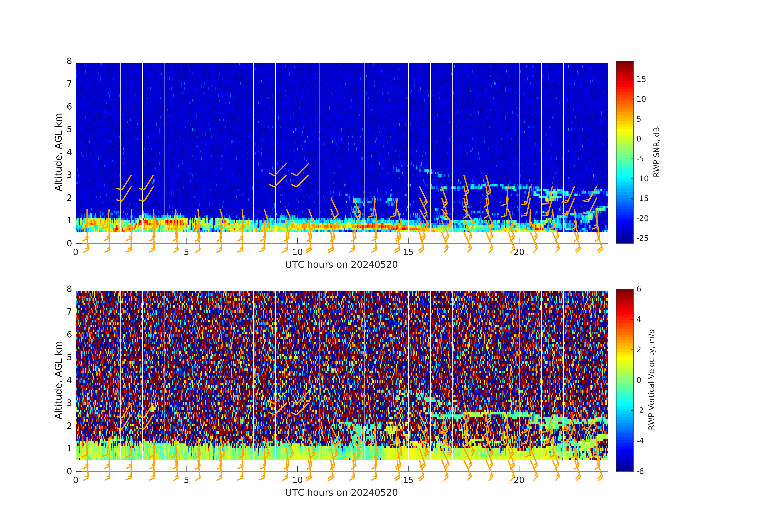Click y-axis tick 4 on bottom plot
This screenshot has height=532, width=775.
(69, 380)
